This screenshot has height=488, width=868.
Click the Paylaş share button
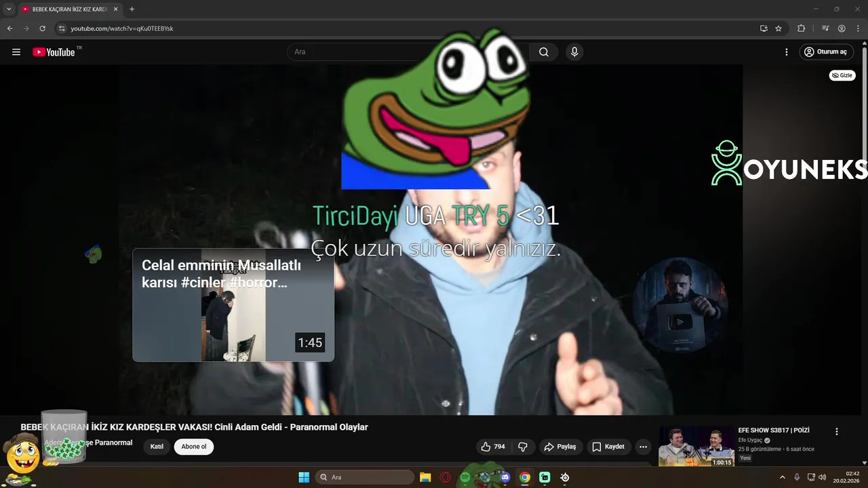[x=560, y=447]
